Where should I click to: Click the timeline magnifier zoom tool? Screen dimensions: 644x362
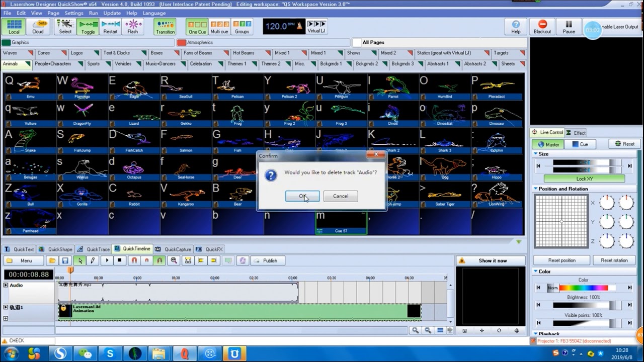tap(174, 260)
